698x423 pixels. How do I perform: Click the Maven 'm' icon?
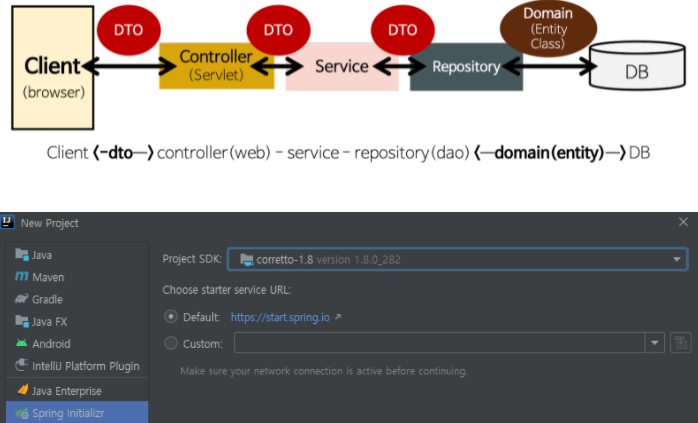tap(21, 277)
